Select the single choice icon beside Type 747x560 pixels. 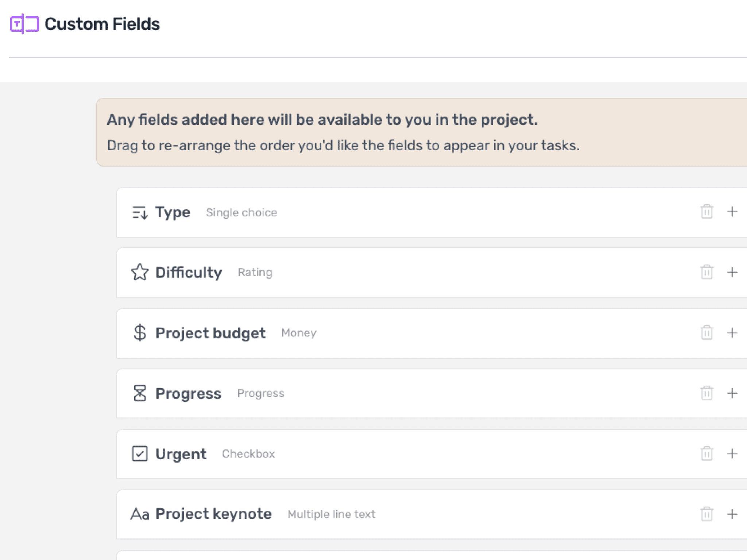pos(140,212)
